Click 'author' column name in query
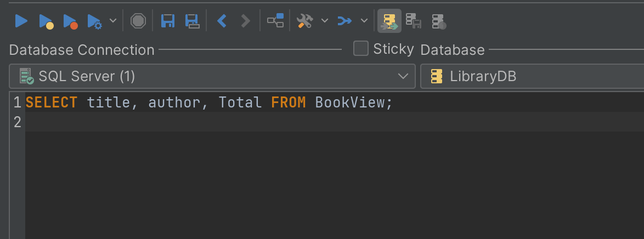644x239 pixels. (174, 103)
